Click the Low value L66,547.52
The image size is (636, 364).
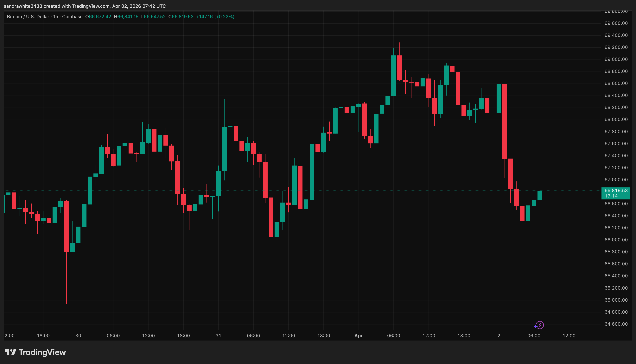coord(153,17)
